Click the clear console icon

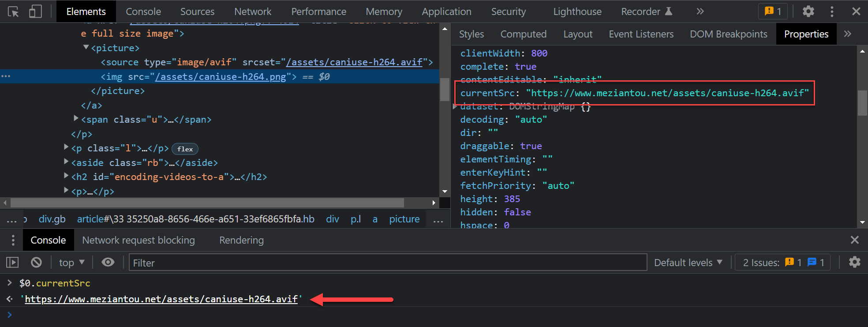point(36,263)
